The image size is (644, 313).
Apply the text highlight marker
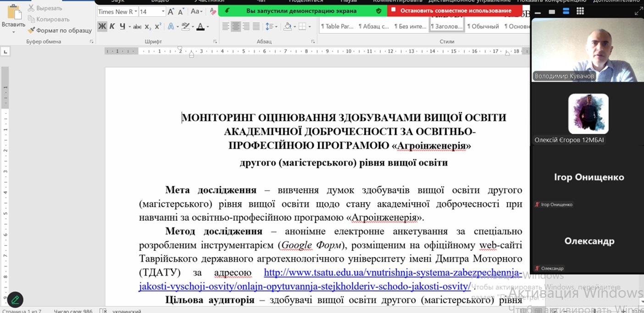tap(185, 27)
